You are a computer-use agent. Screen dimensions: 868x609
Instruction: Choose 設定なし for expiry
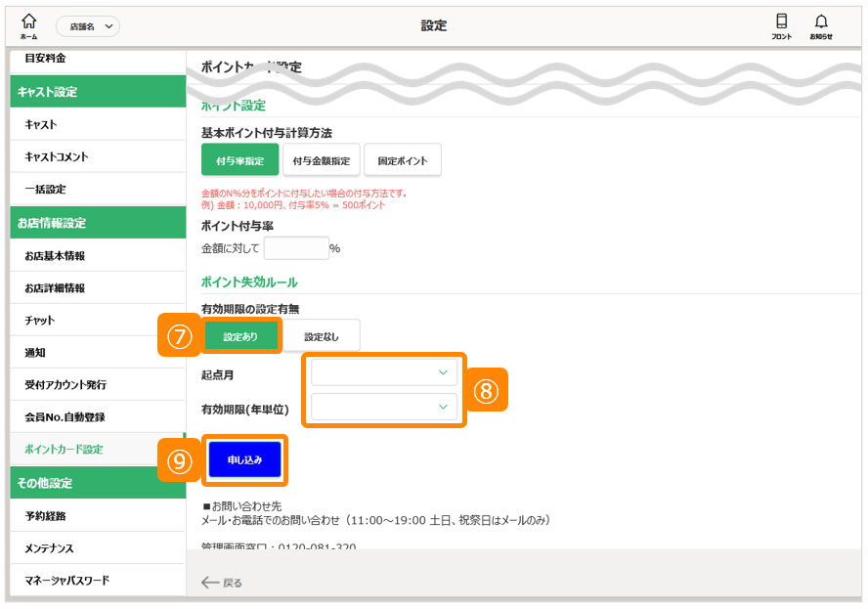(323, 336)
